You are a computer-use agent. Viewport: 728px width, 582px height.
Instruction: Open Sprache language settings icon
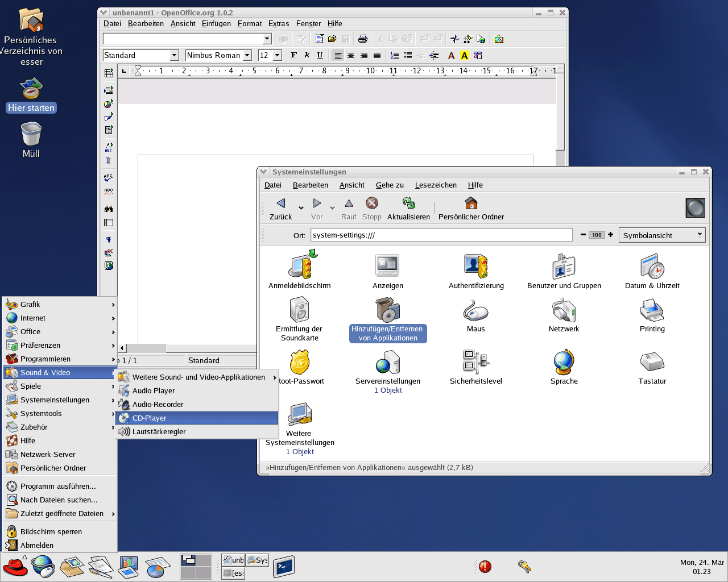[564, 362]
